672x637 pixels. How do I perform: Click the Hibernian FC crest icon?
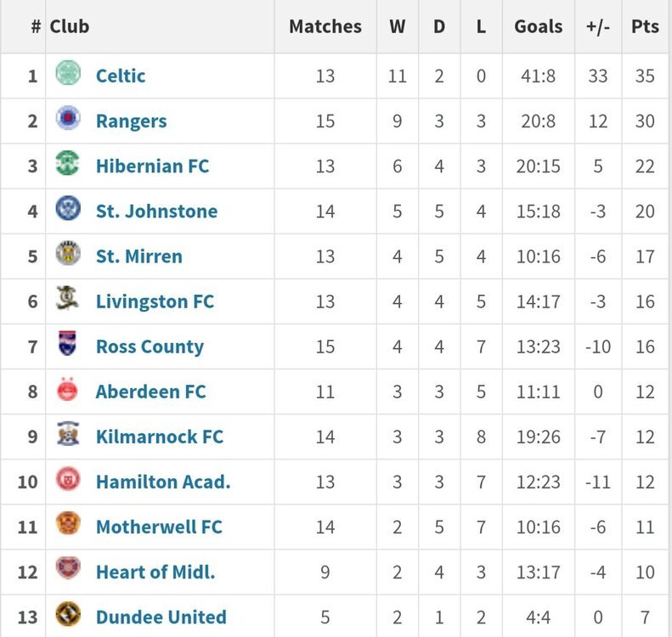pyautogui.click(x=68, y=163)
